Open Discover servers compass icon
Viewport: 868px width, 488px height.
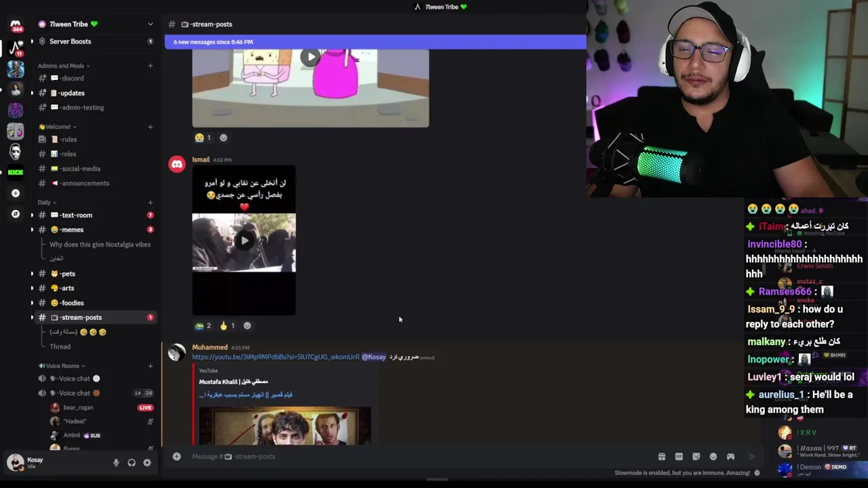pos(16,214)
